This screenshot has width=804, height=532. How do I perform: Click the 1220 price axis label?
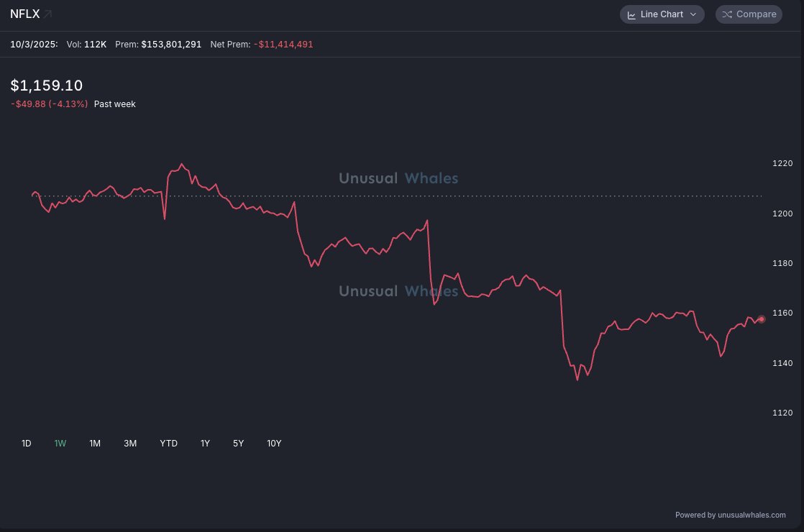pyautogui.click(x=782, y=164)
